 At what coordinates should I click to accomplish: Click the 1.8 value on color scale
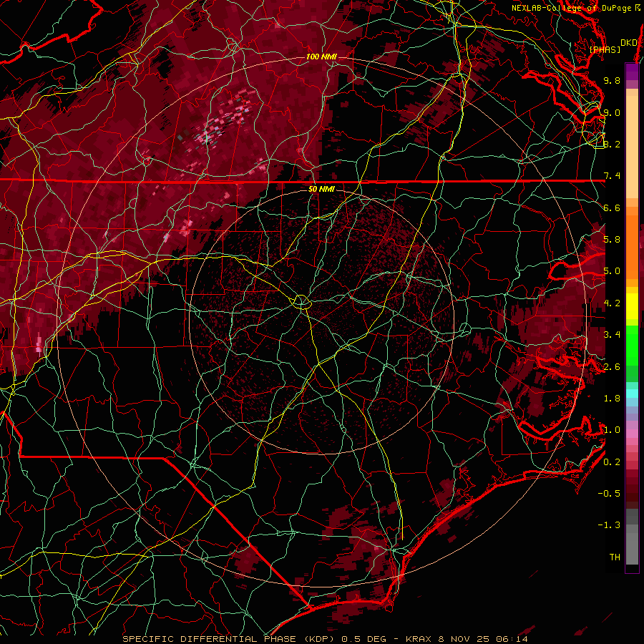pyautogui.click(x=612, y=399)
